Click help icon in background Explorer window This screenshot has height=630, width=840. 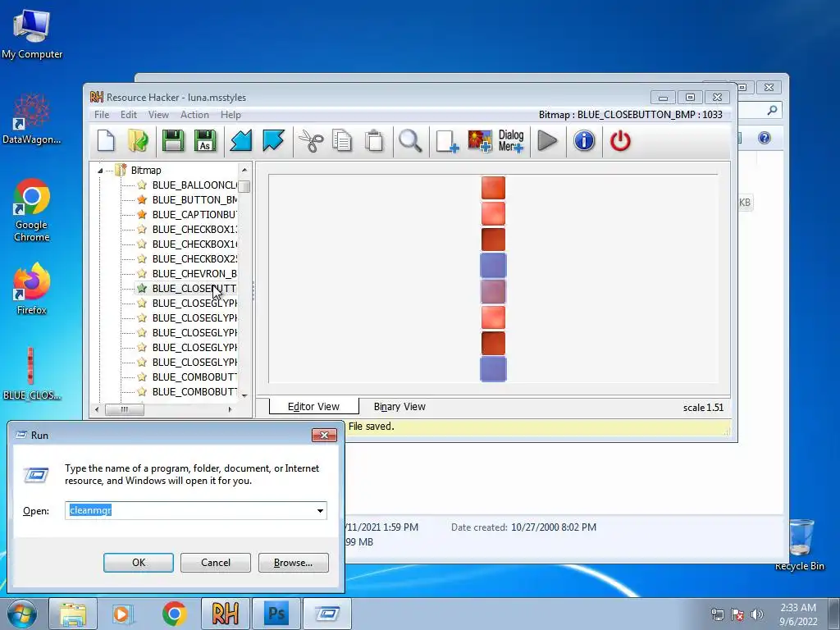pos(765,138)
